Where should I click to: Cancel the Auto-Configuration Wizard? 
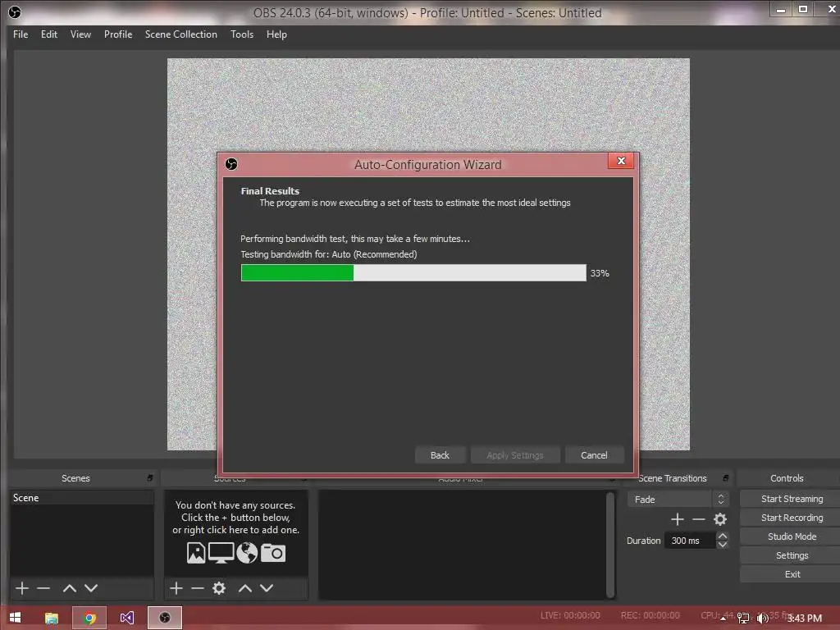click(594, 454)
